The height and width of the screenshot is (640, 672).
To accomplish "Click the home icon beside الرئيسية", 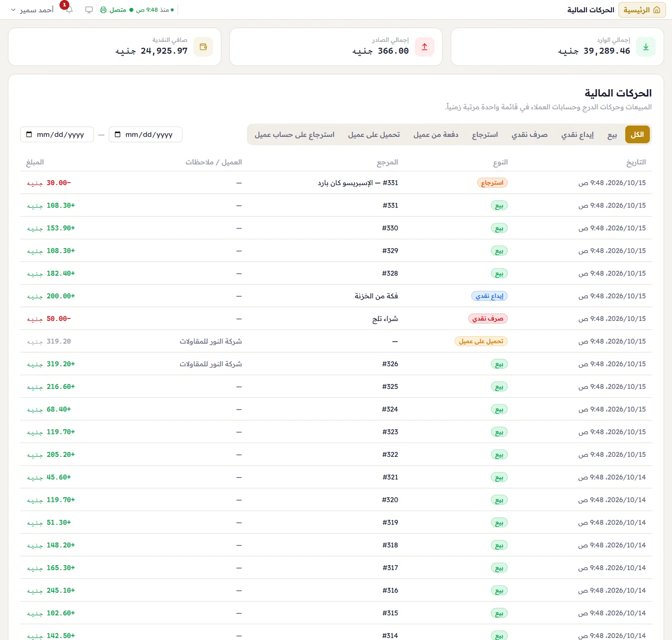I will 657,10.
